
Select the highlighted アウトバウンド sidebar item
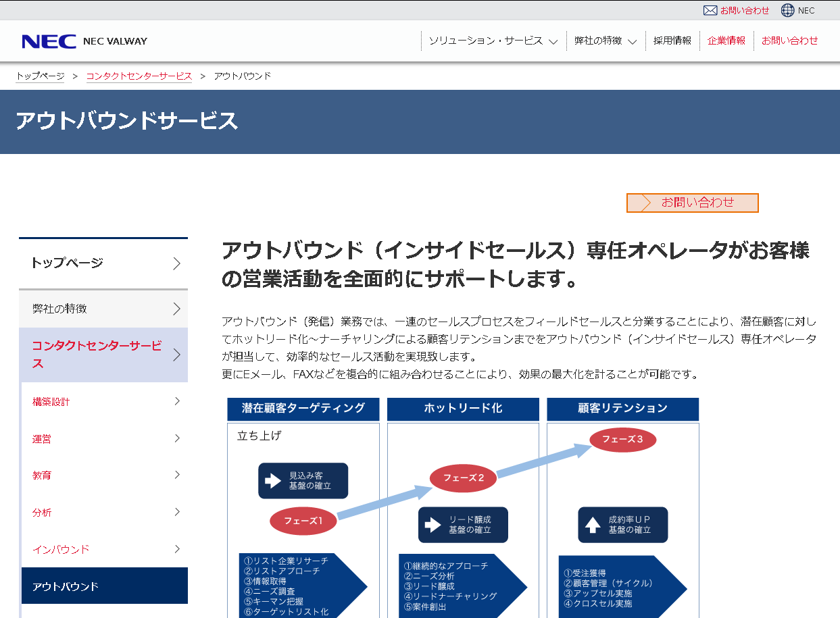pyautogui.click(x=105, y=586)
